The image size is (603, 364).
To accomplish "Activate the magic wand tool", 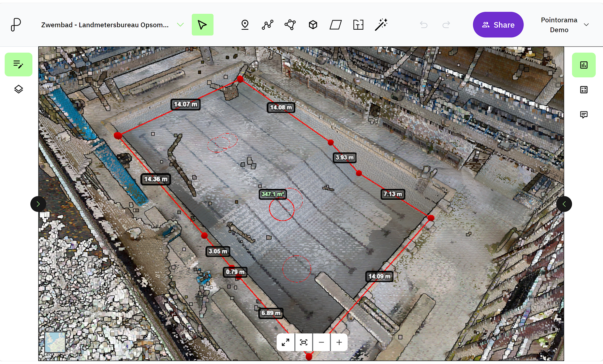I will point(381,24).
